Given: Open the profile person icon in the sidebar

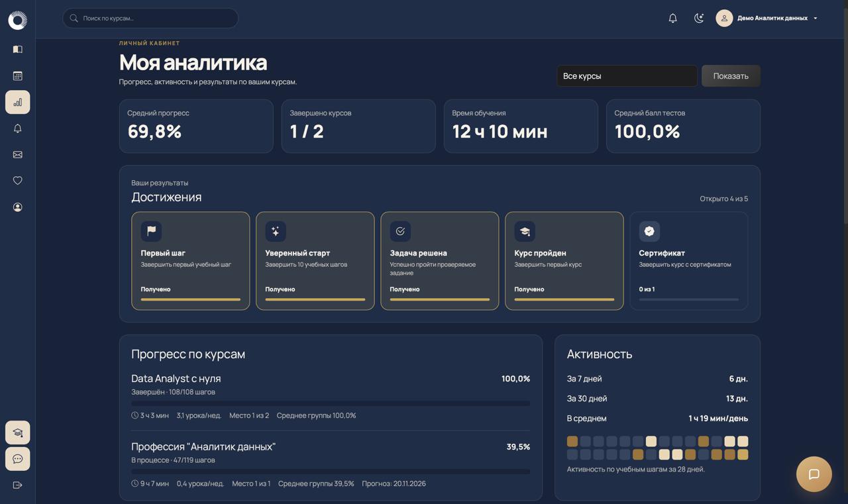Looking at the screenshot, I should 18,207.
